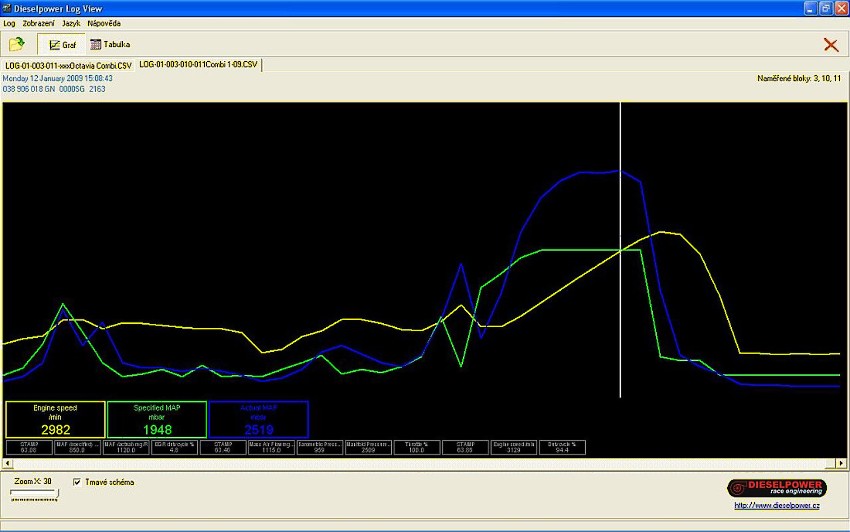Close the log with the red X icon
Screen dimensions: 850x532
tap(831, 44)
